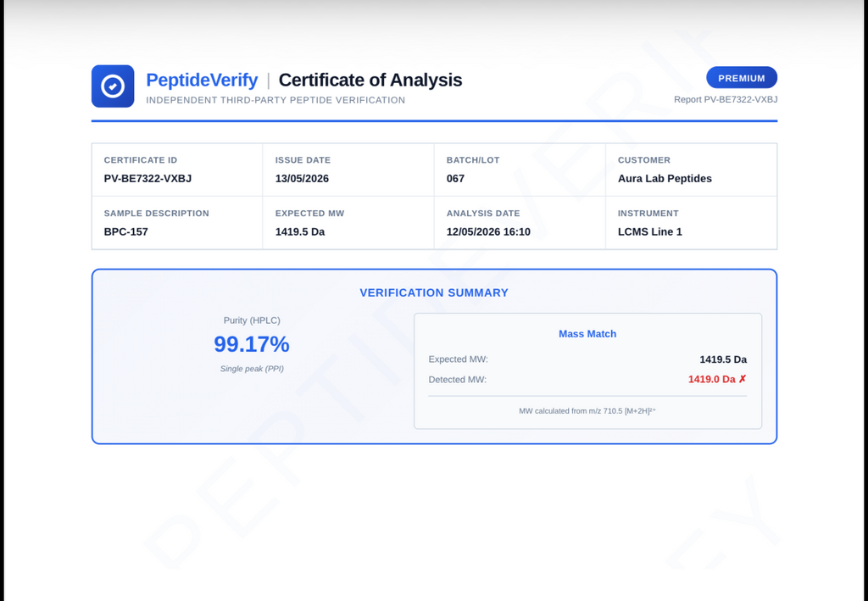The height and width of the screenshot is (601, 868).
Task: Select instrument value LCMS Line 1
Action: (x=650, y=232)
